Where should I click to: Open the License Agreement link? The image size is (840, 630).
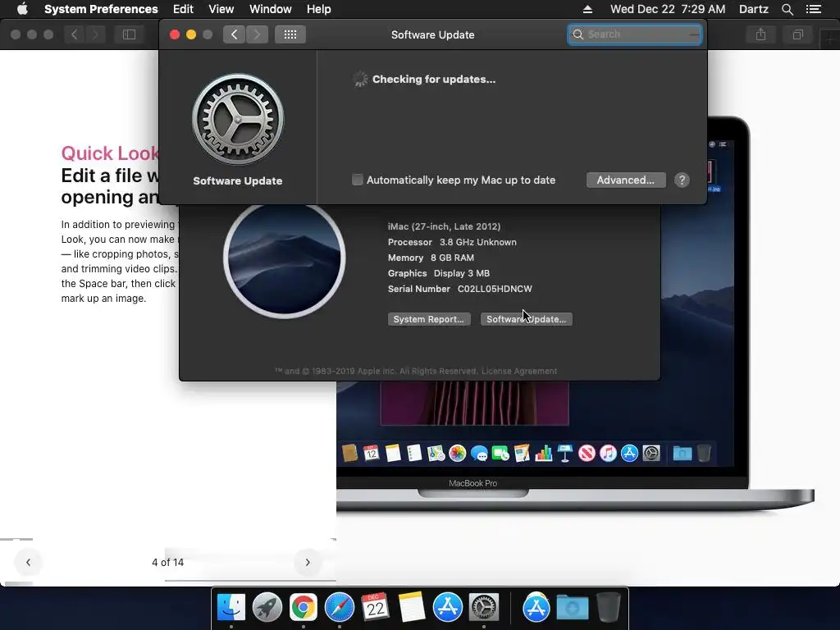(519, 371)
